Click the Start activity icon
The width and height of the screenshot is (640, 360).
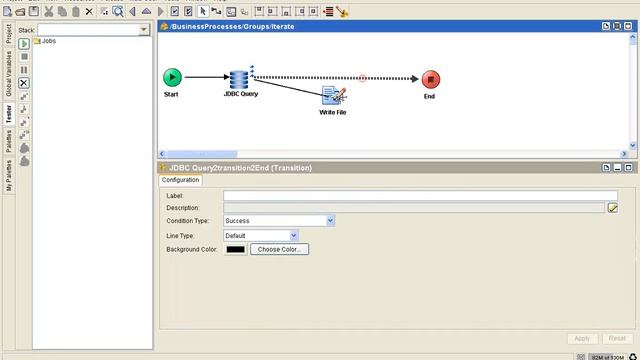click(172, 77)
